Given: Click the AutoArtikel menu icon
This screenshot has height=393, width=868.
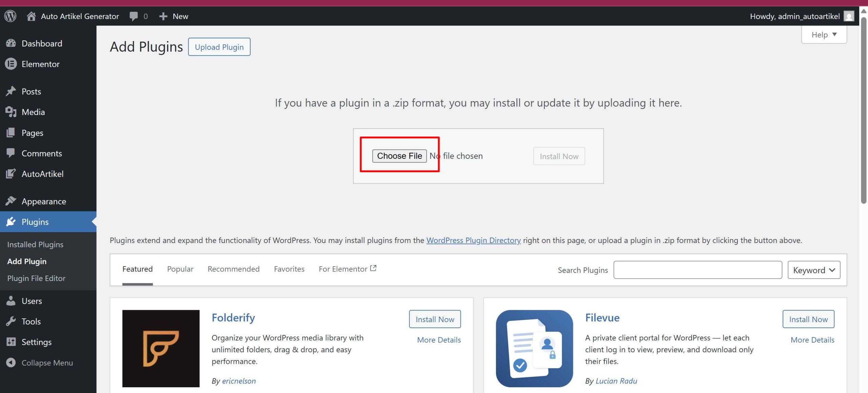Looking at the screenshot, I should point(11,174).
